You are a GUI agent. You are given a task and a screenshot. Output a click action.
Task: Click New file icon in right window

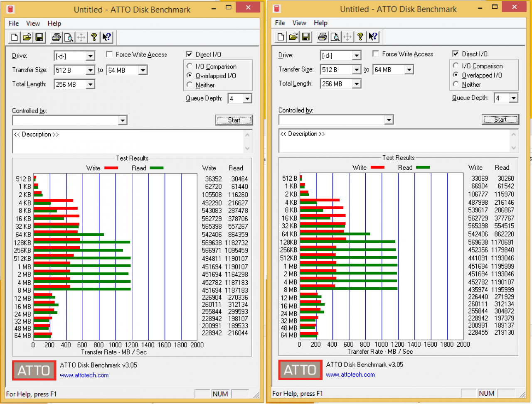pos(281,37)
